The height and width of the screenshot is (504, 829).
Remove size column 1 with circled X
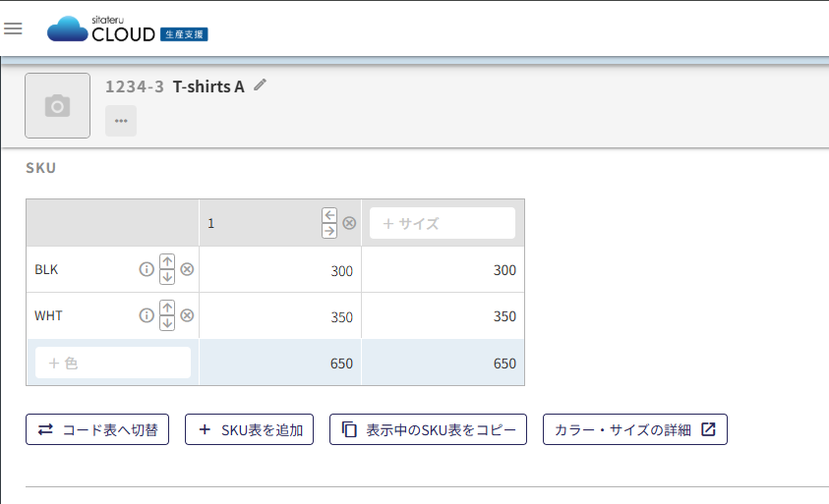point(349,223)
